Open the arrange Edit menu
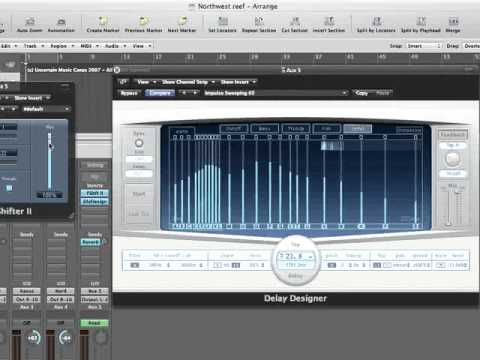The height and width of the screenshot is (360, 480). click(x=8, y=46)
